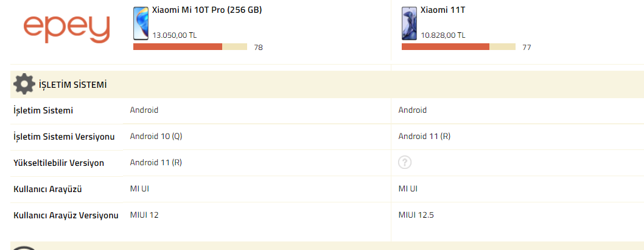
Task: Click the score bar rated 78
Action: click(190, 47)
